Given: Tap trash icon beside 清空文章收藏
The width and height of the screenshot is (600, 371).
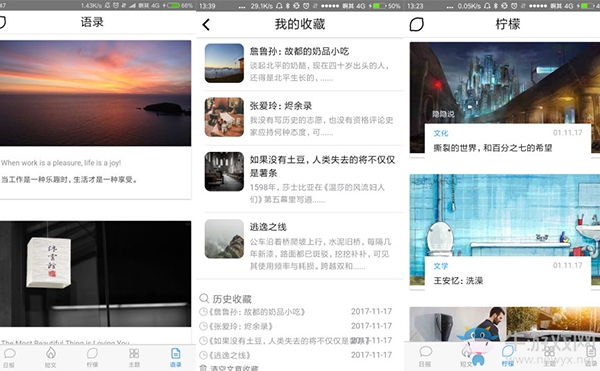Looking at the screenshot, I should [x=204, y=368].
